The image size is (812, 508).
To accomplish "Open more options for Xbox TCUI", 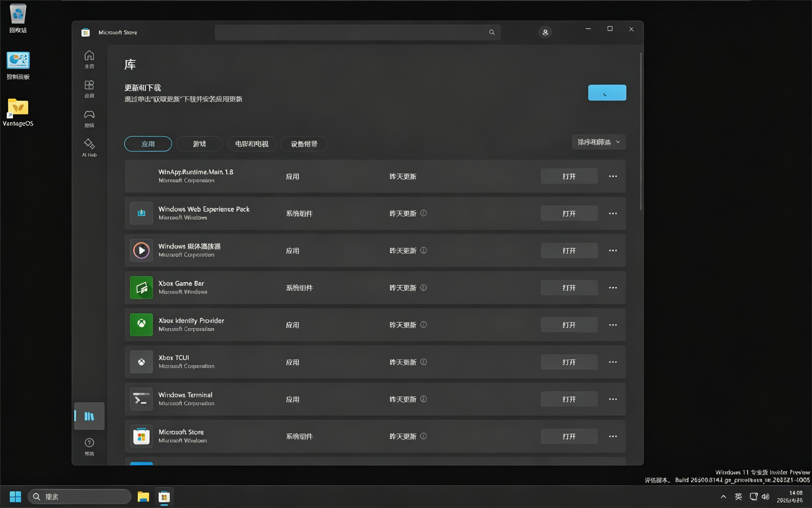I will tap(613, 362).
